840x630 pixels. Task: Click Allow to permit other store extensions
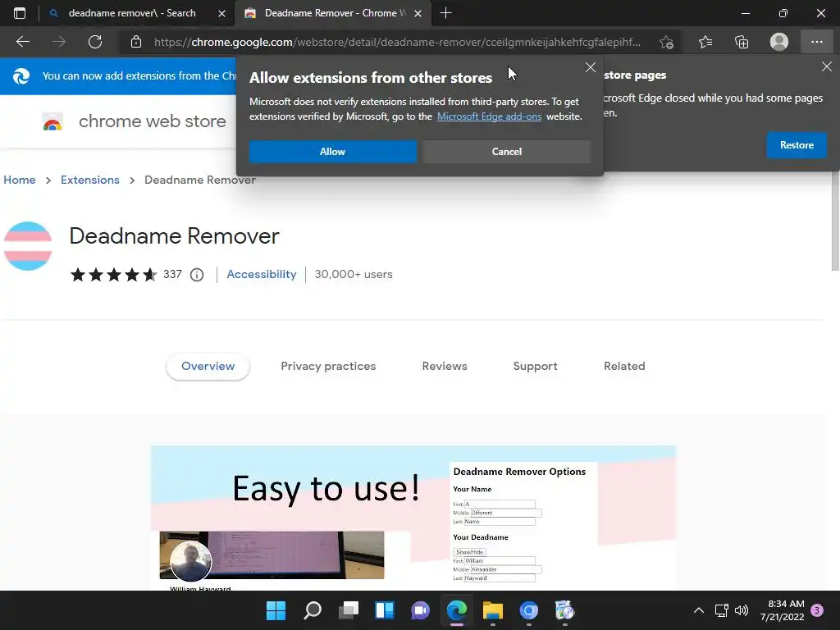[333, 152]
